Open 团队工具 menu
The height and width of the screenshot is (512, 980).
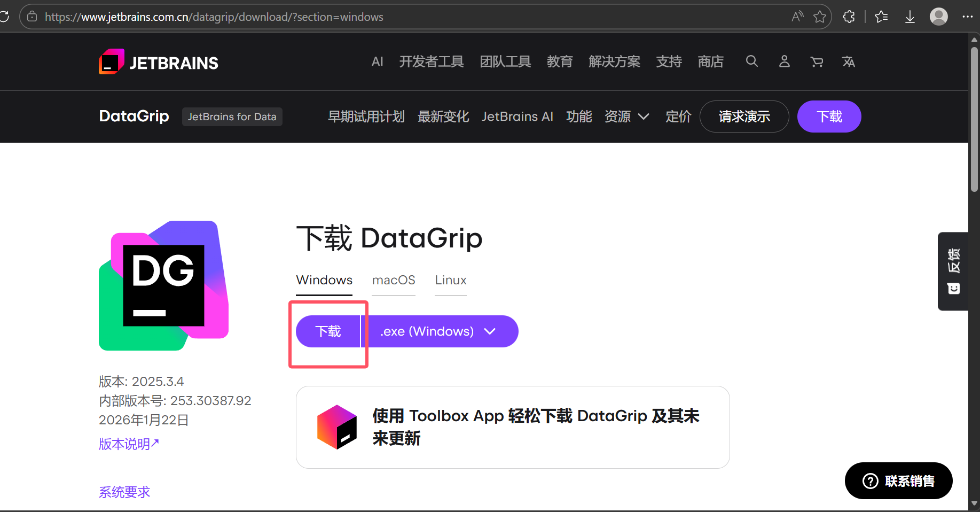505,61
